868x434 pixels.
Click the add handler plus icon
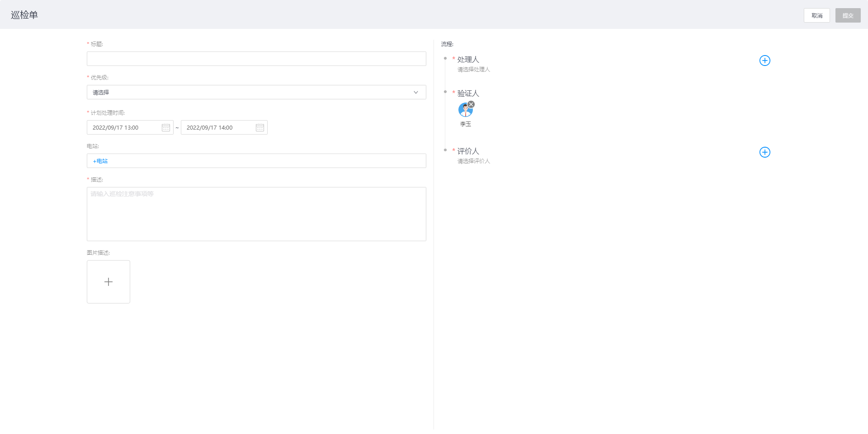tap(764, 61)
